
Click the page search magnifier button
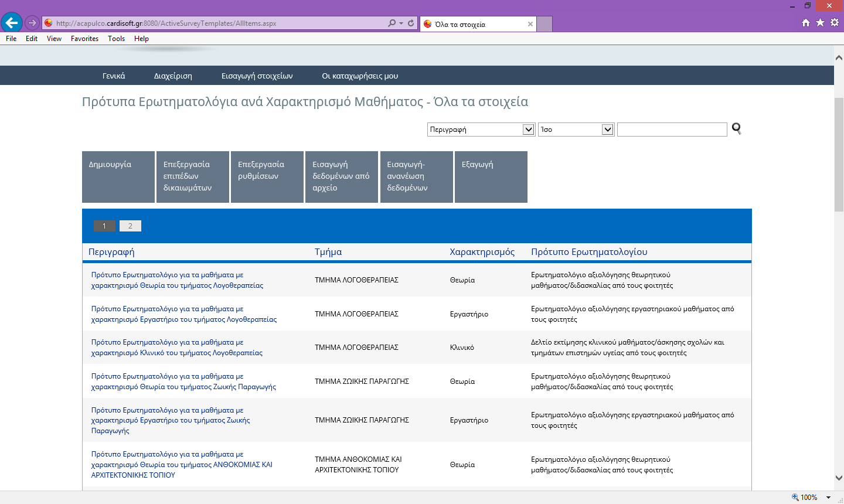point(737,129)
